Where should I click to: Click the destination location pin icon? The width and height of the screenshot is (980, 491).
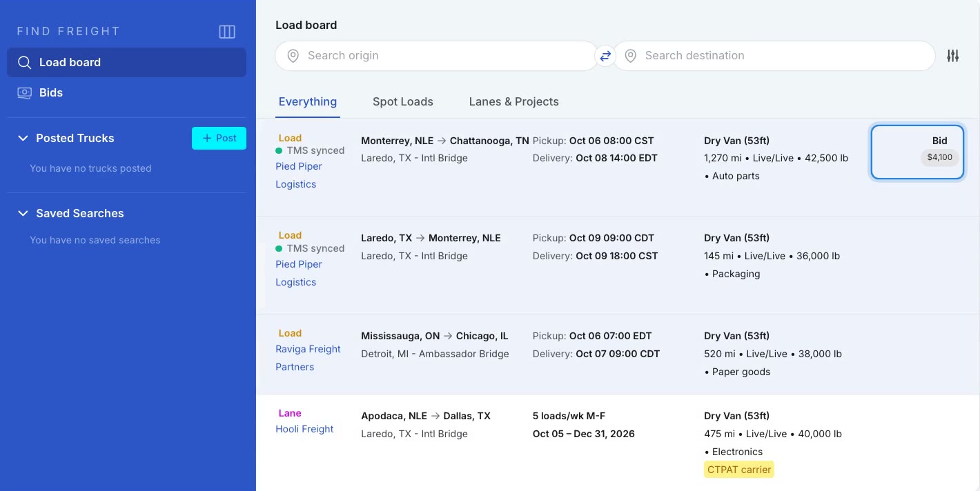(x=630, y=56)
